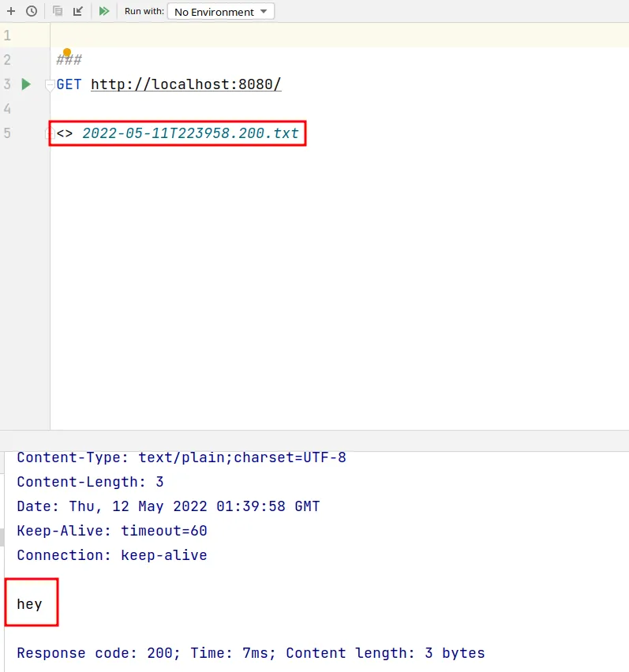Run the GET localhost request

[26, 84]
